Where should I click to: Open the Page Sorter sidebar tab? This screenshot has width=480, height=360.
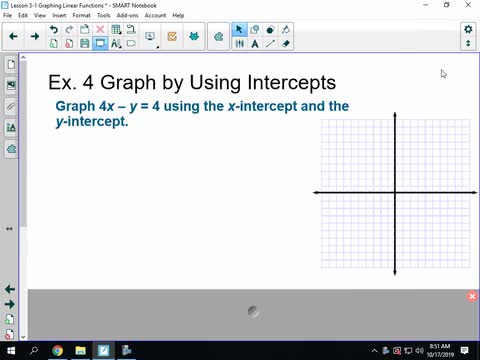tap(11, 64)
